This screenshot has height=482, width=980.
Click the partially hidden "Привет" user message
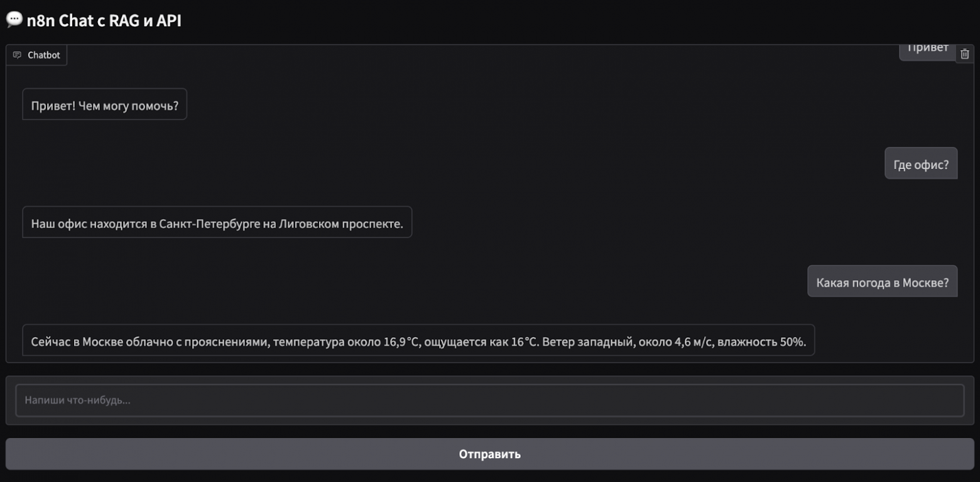point(927,49)
